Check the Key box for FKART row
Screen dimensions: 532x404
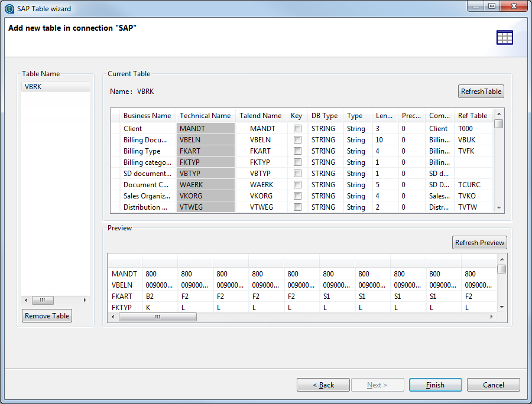pyautogui.click(x=297, y=151)
